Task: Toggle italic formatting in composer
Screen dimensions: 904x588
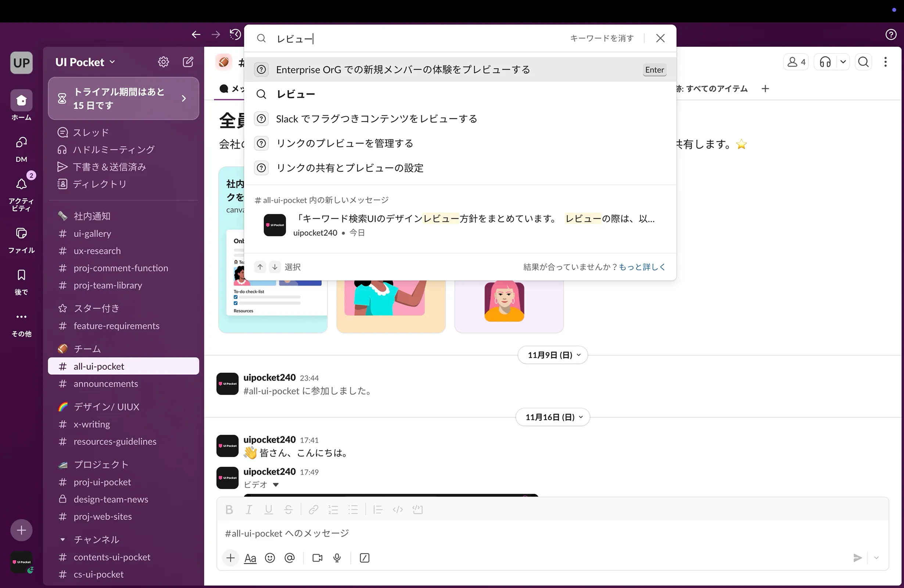Action: pyautogui.click(x=249, y=509)
